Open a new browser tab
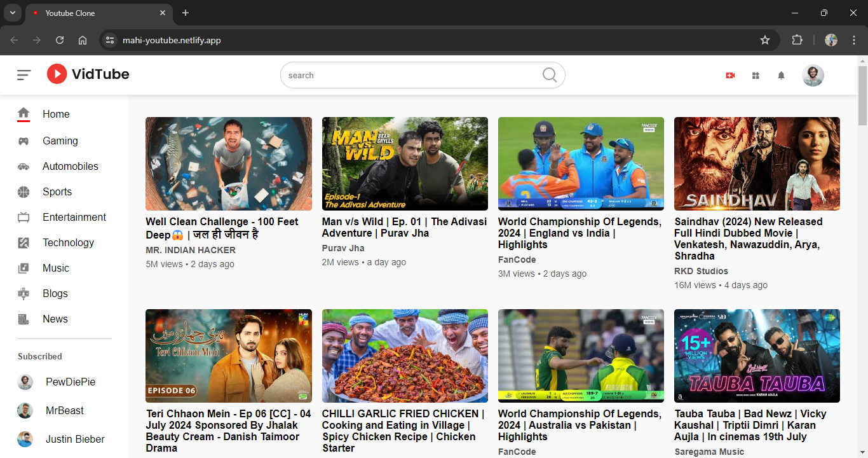Viewport: 868px width, 458px height. click(x=186, y=13)
